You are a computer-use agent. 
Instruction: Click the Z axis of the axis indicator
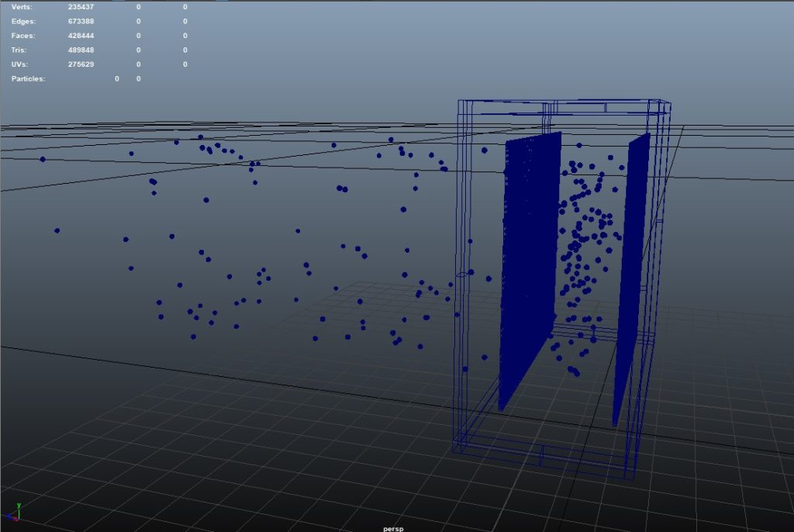(9, 516)
